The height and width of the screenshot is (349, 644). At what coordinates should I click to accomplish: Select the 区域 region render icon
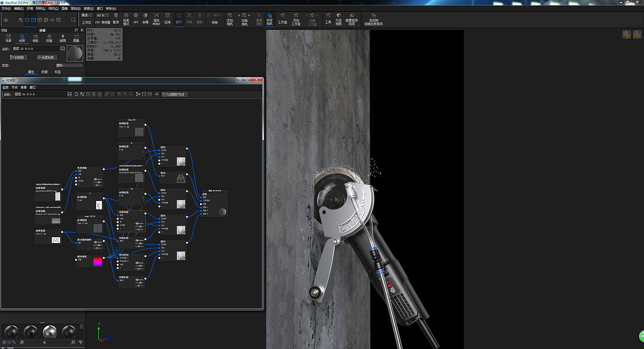(167, 18)
